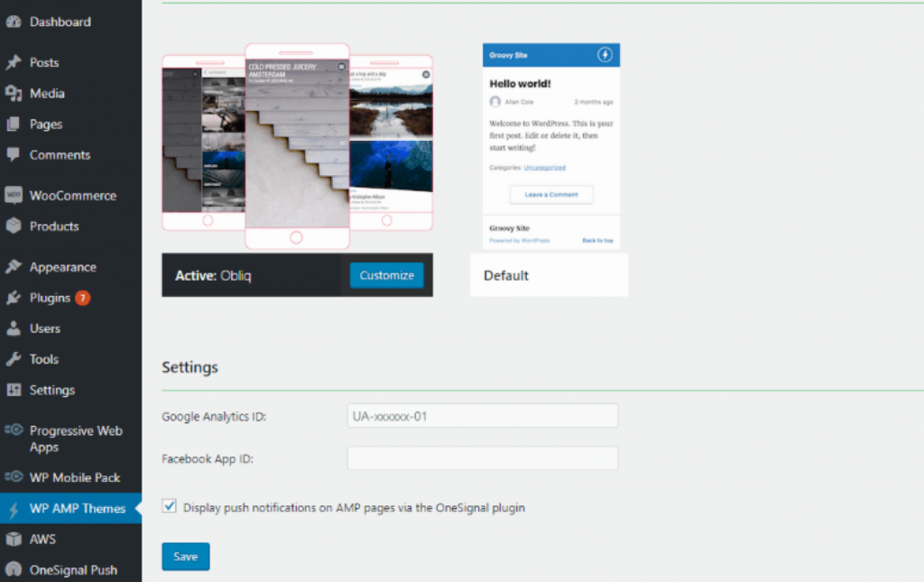This screenshot has width=924, height=582.
Task: Select the WP AMP Themes menu item
Action: [70, 508]
